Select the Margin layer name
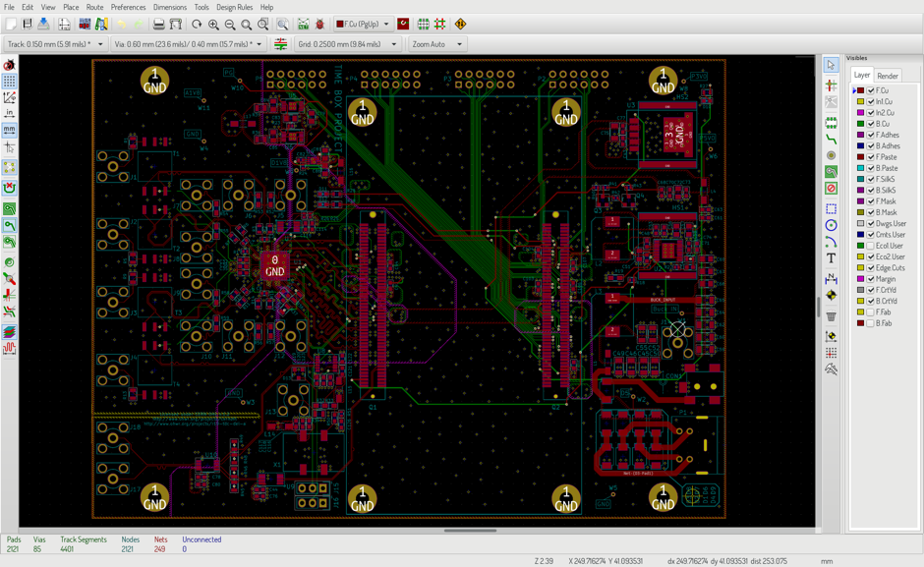Screen dimensions: 924x567 click(886, 279)
